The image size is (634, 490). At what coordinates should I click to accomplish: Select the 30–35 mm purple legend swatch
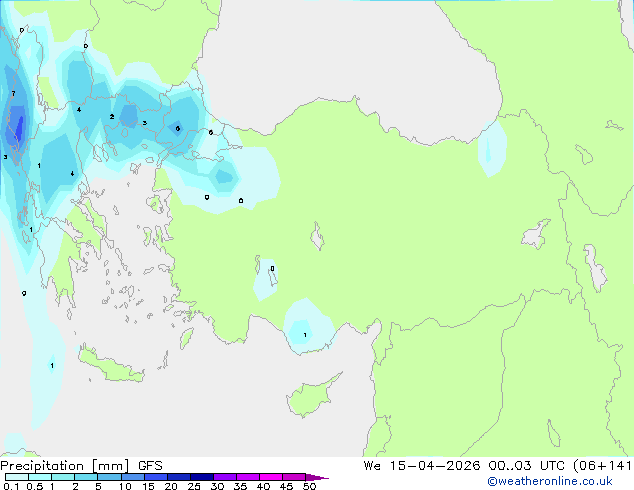(x=225, y=477)
